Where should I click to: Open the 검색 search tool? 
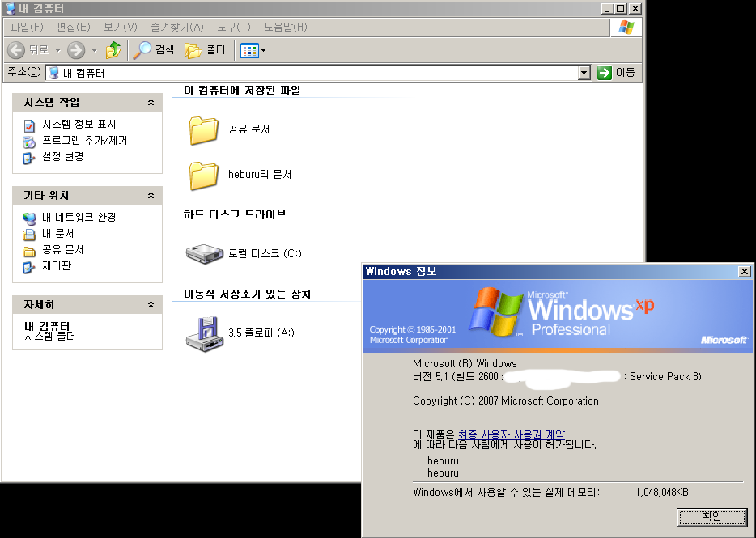tap(153, 50)
